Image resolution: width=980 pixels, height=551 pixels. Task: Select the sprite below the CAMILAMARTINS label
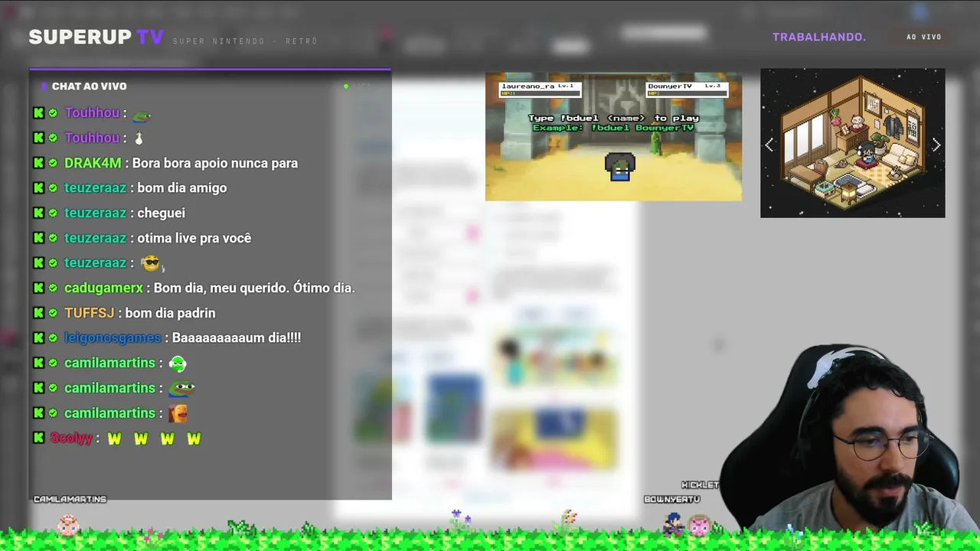69,524
